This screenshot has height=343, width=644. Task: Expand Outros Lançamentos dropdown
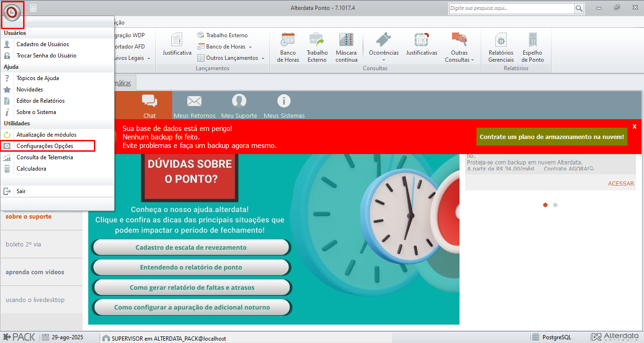coord(263,58)
